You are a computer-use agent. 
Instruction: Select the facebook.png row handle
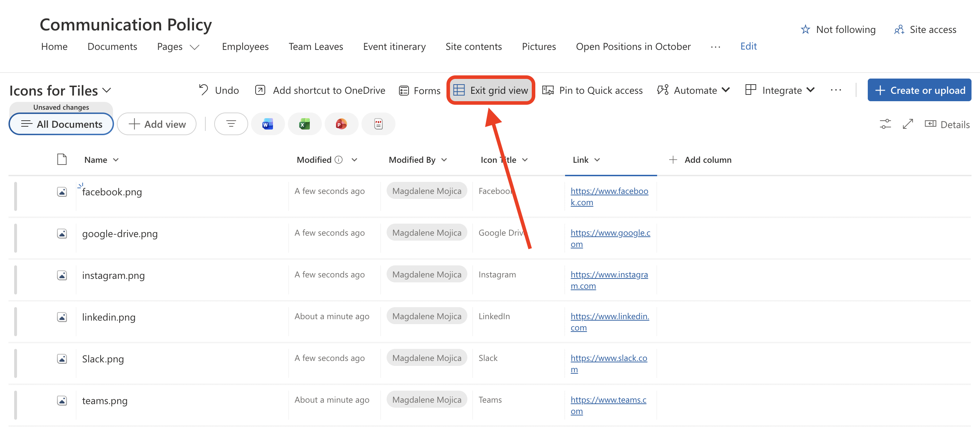(x=16, y=196)
